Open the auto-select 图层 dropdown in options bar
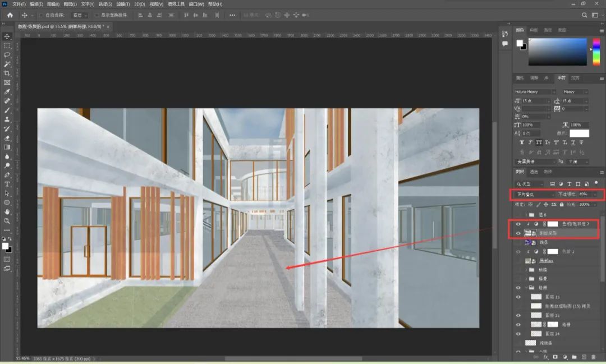 (80, 15)
